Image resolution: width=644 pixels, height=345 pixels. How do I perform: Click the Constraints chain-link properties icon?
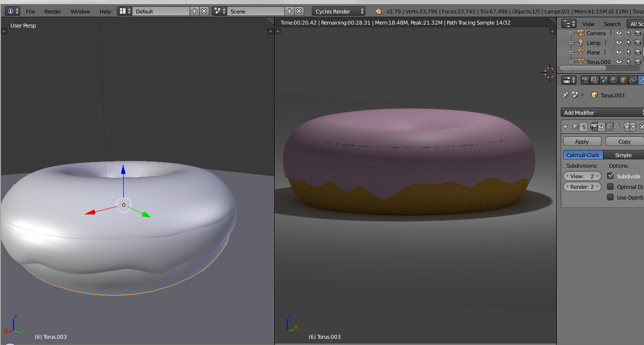[632, 80]
